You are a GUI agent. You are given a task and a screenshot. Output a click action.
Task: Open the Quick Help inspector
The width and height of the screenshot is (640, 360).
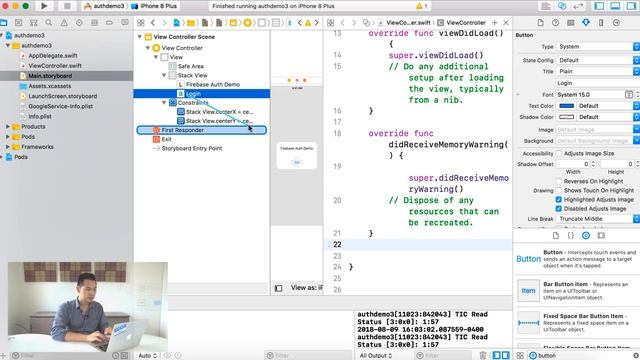556,22
